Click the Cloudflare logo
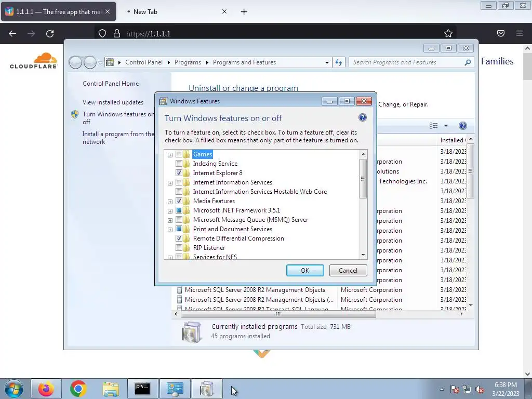This screenshot has width=532, height=399. [34, 61]
